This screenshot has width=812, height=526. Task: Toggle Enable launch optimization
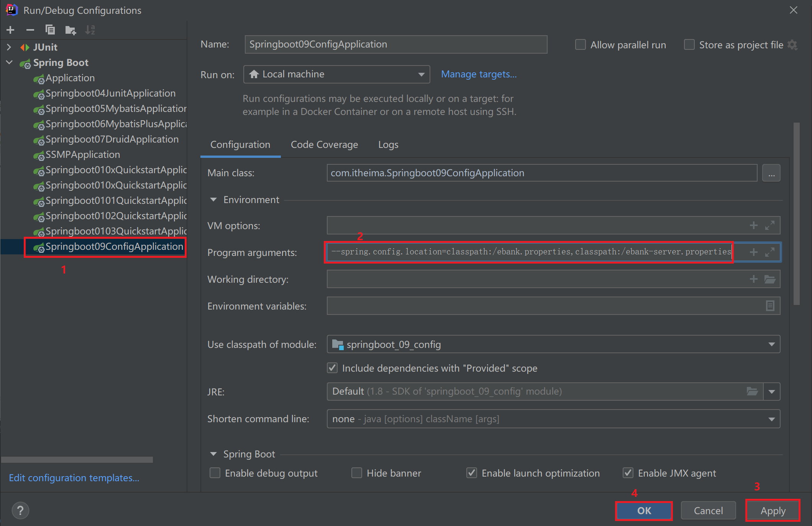(472, 473)
